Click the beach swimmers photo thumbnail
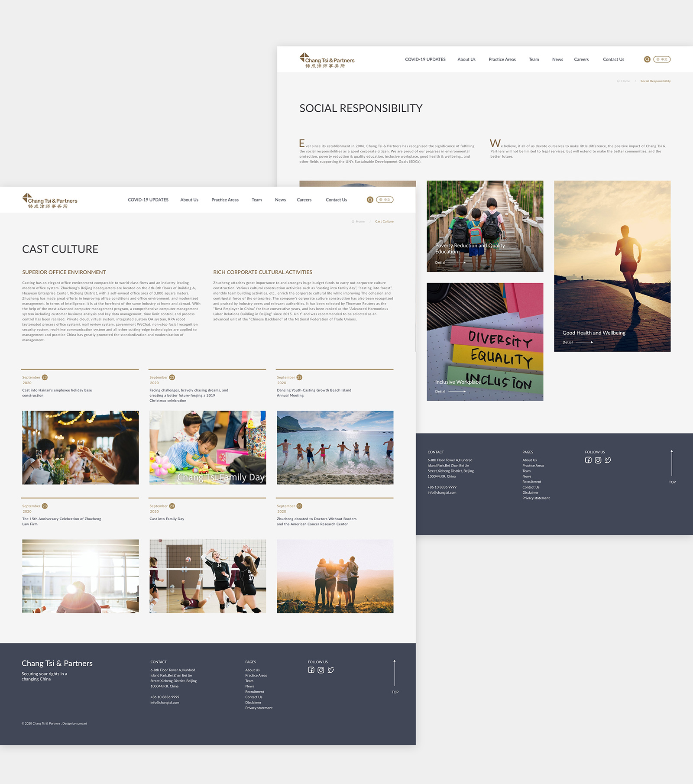Image resolution: width=693 pixels, height=784 pixels. tap(335, 447)
